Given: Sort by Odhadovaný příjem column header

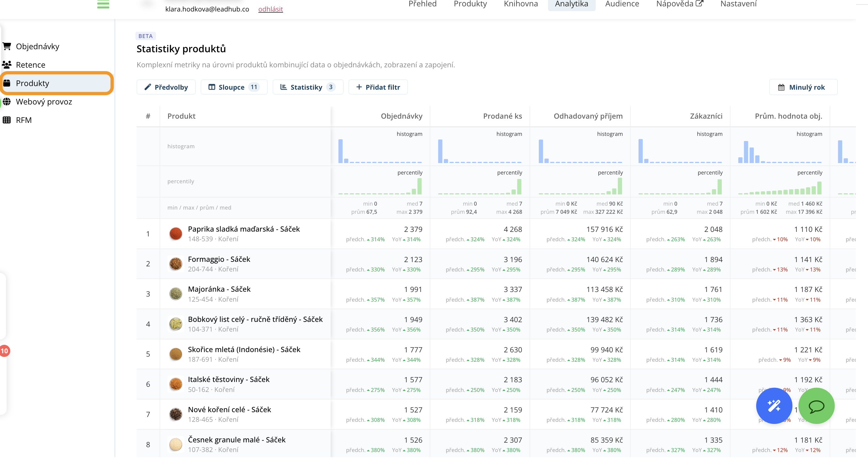Looking at the screenshot, I should click(588, 116).
